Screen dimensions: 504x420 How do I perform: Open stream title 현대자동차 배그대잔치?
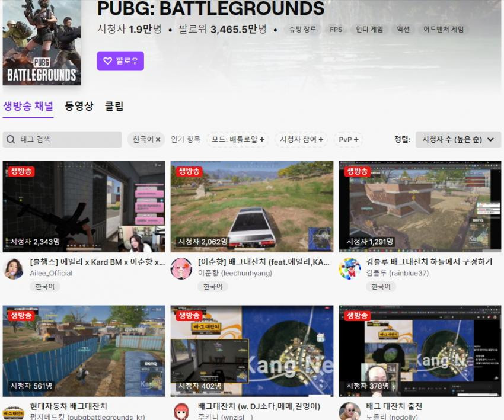pos(68,406)
